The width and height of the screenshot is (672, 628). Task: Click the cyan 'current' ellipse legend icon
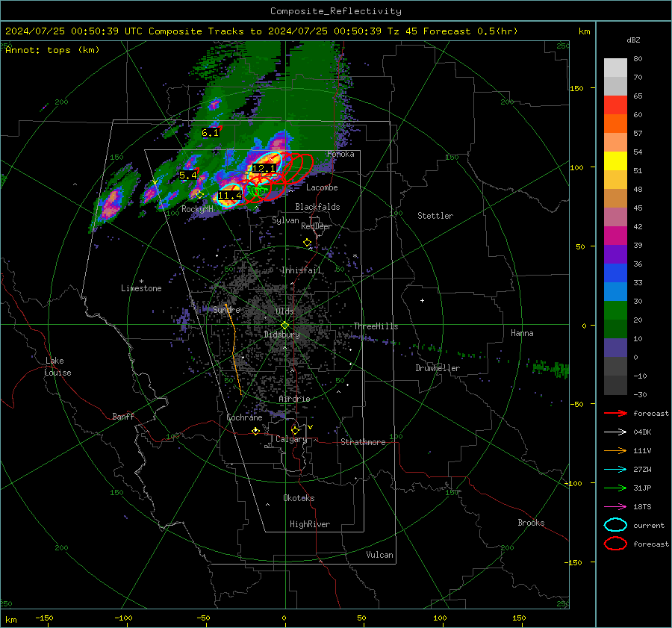tap(615, 525)
